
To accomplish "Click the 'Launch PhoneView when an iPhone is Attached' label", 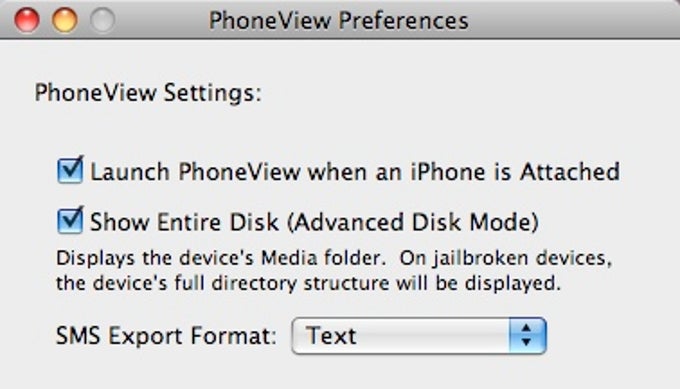I will [x=355, y=172].
